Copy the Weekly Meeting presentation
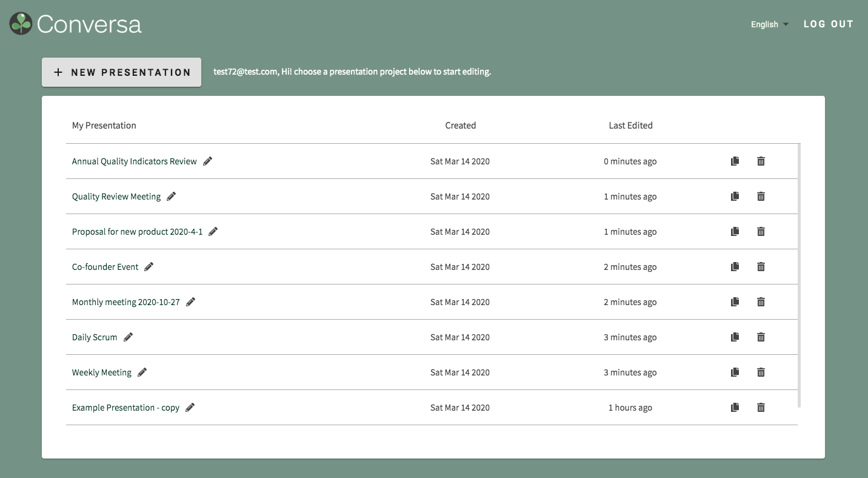The width and height of the screenshot is (868, 478). [735, 372]
